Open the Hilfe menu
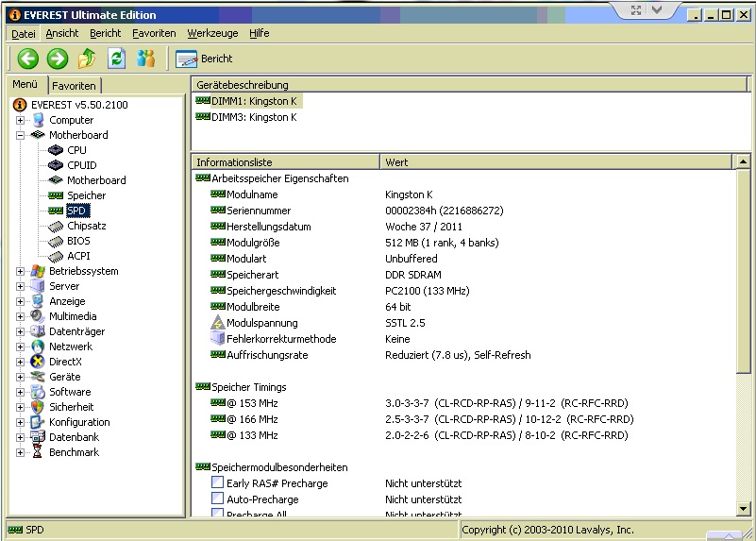 (x=259, y=33)
